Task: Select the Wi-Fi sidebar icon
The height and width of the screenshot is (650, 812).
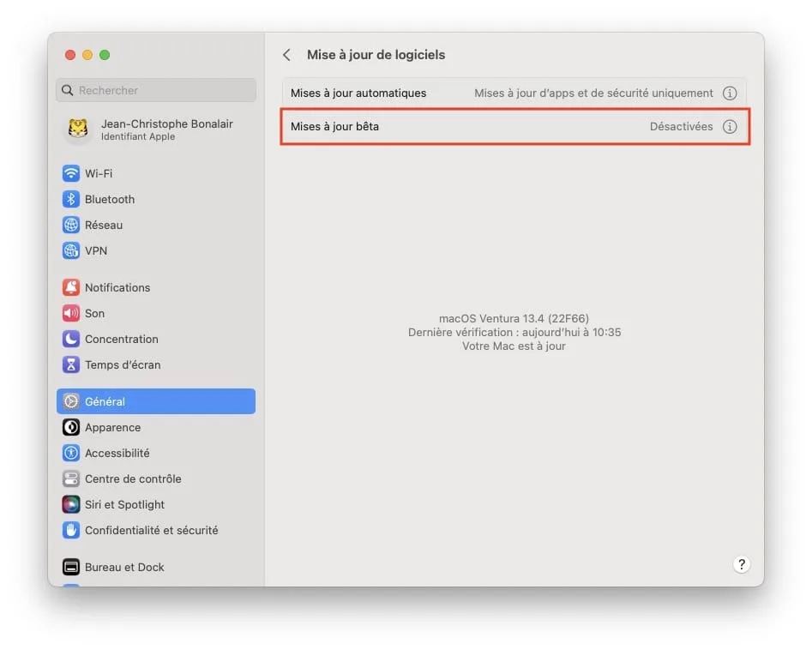Action: click(x=70, y=173)
